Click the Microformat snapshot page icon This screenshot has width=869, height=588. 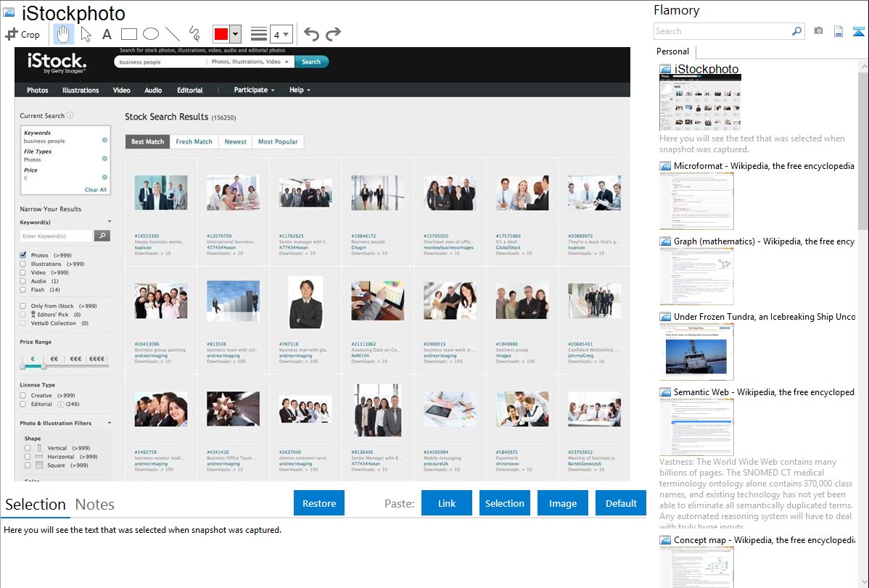pyautogui.click(x=665, y=166)
